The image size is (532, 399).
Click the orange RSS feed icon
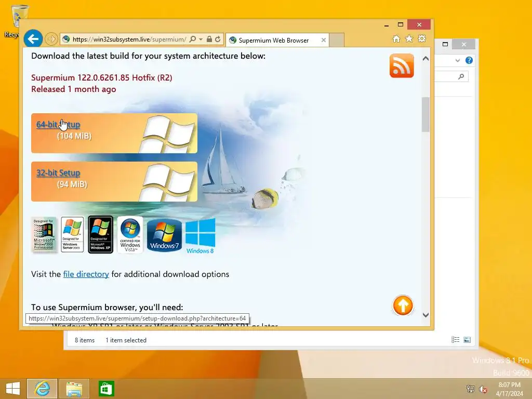tap(402, 65)
